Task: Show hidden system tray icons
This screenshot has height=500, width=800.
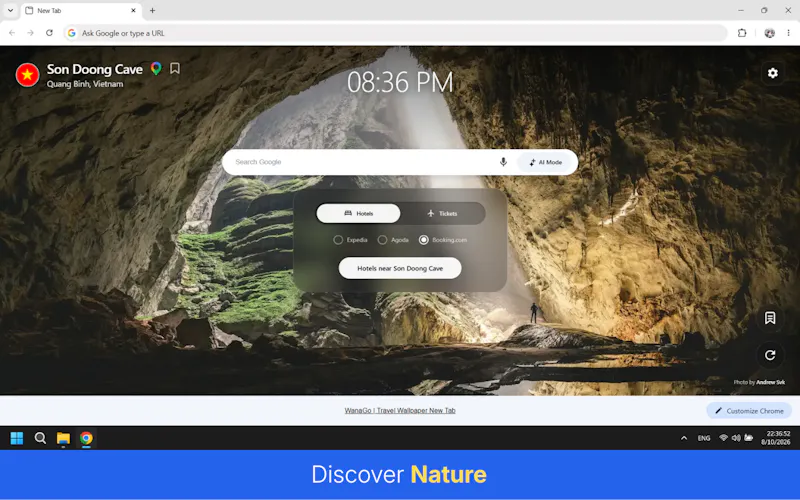Action: [x=684, y=438]
